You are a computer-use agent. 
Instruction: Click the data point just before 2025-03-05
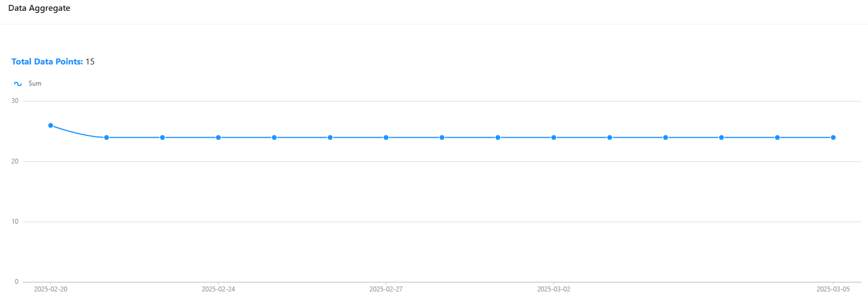point(778,138)
